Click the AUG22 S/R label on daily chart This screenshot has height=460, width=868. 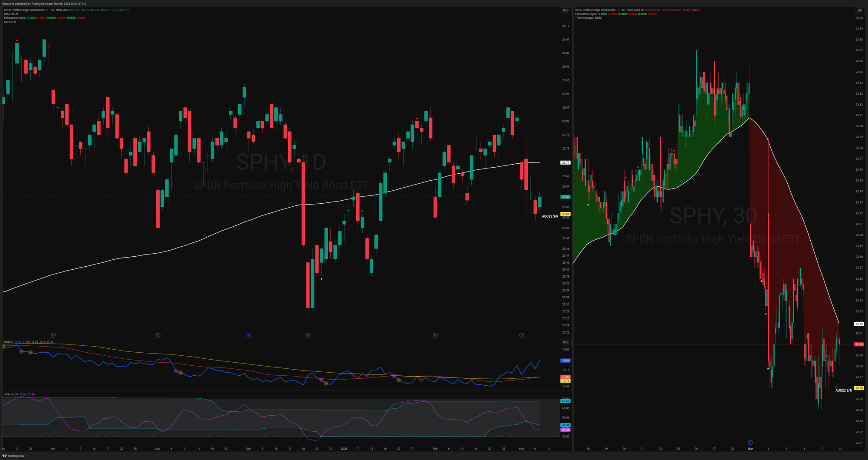tap(550, 216)
